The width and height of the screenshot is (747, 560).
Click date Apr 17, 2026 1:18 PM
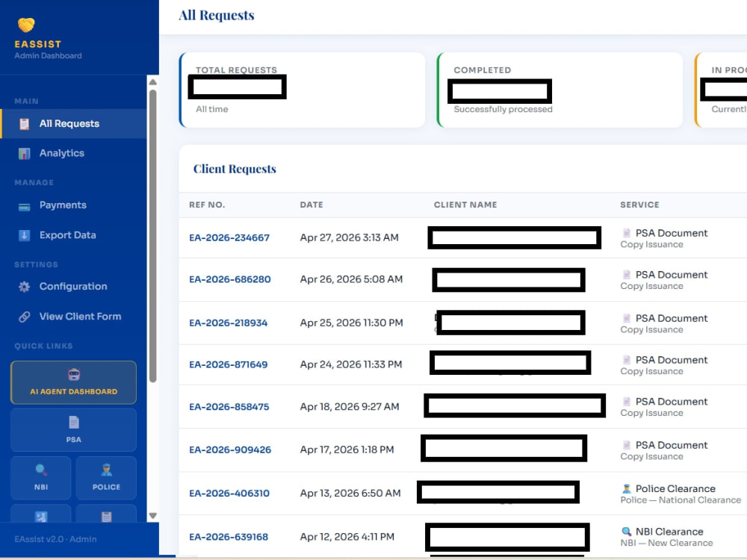pyautogui.click(x=347, y=450)
